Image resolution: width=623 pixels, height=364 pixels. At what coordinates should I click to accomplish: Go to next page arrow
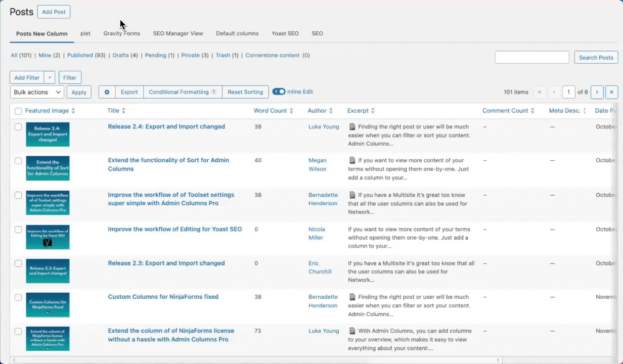[x=597, y=92]
